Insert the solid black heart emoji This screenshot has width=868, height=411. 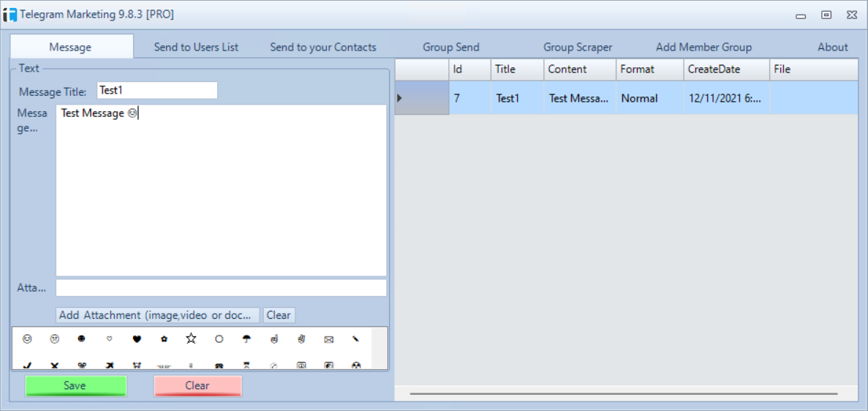coord(137,339)
